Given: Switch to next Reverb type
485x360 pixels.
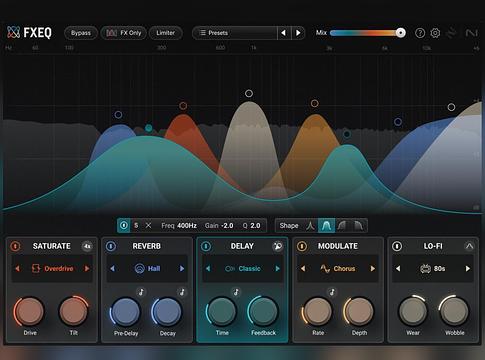Looking at the screenshot, I should 182,269.
